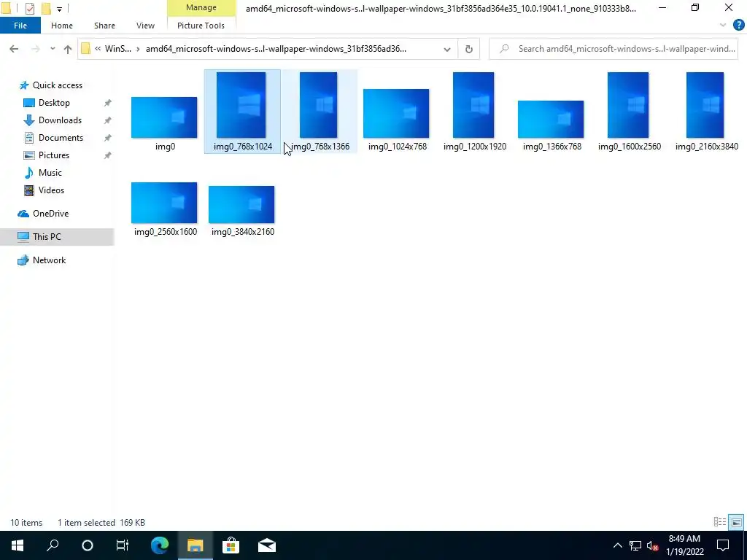Open the Mail app from the taskbar

point(267,545)
